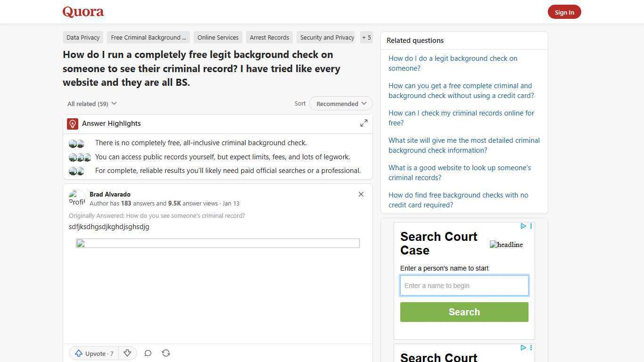This screenshot has height=362, width=644.
Task: Open the Recommended sort dropdown
Action: click(340, 103)
